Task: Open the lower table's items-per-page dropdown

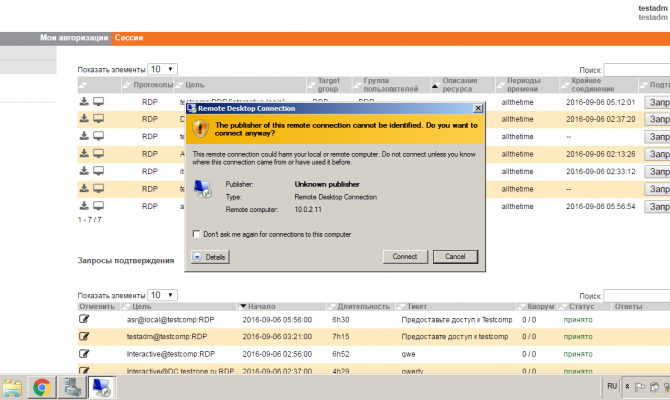Action: [162, 295]
